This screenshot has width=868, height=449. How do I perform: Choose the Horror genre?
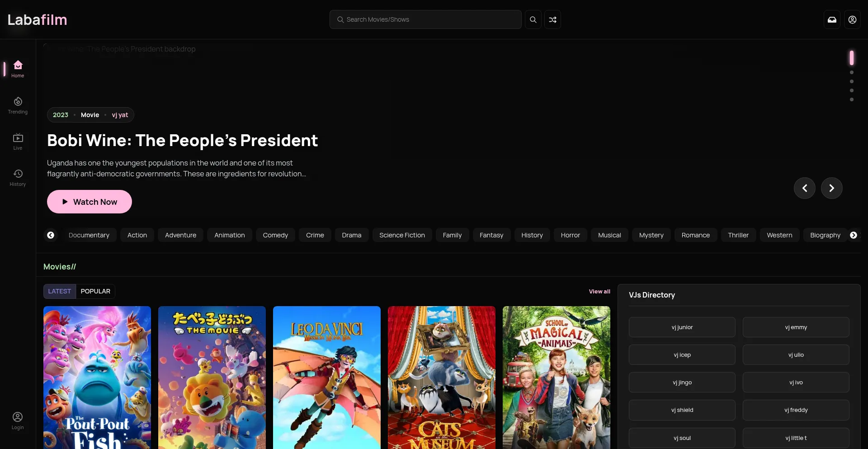coord(571,235)
